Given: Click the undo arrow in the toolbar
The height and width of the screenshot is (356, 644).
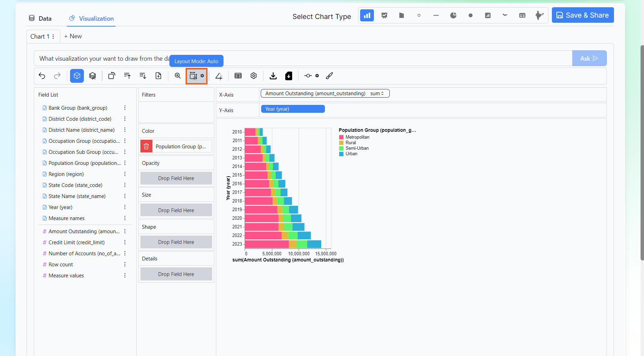Looking at the screenshot, I should click(x=42, y=76).
